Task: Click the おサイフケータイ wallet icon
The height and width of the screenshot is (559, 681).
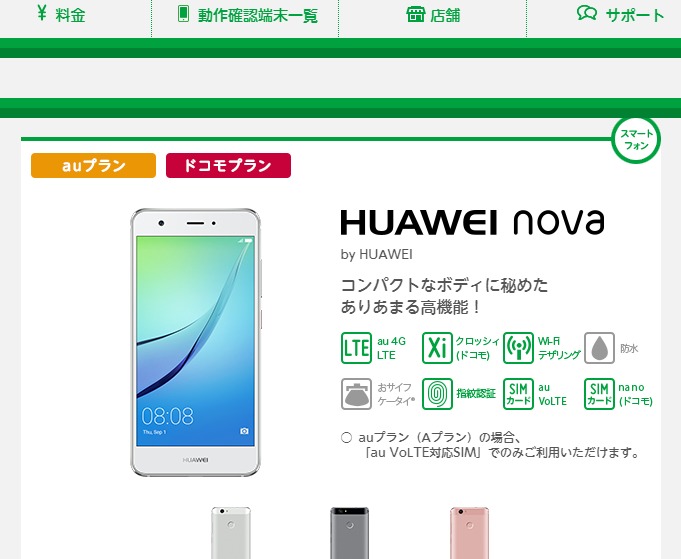Action: (356, 394)
